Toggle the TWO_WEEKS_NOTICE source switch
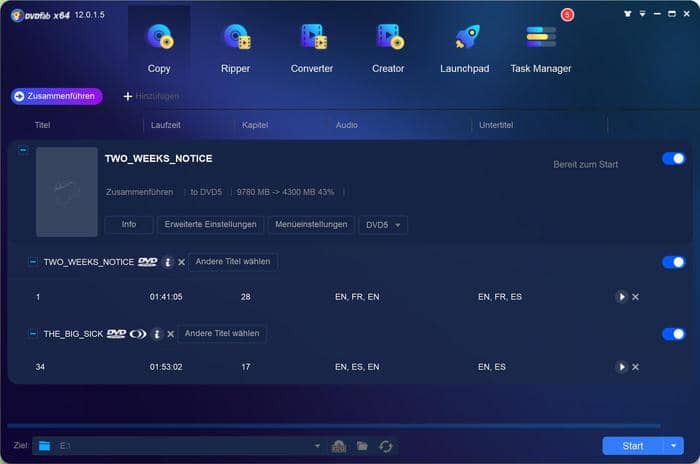The height and width of the screenshot is (464, 700). 674,262
